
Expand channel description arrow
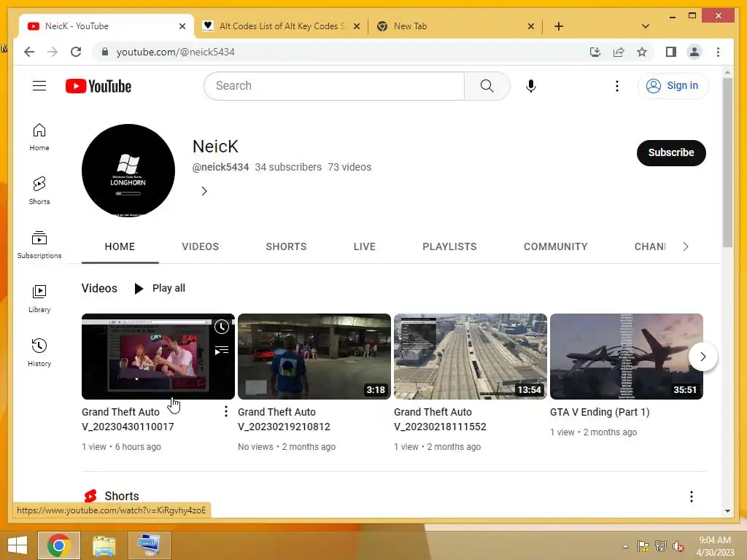pos(204,191)
